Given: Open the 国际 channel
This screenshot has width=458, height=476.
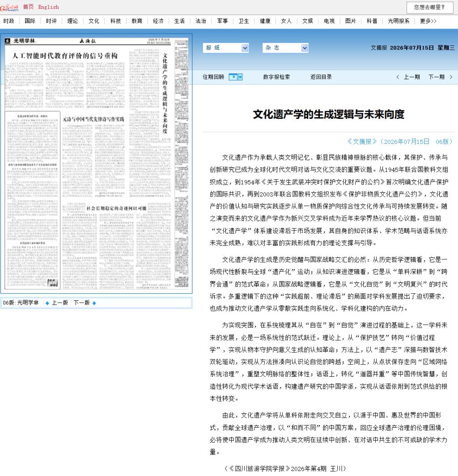Looking at the screenshot, I should point(30,21).
